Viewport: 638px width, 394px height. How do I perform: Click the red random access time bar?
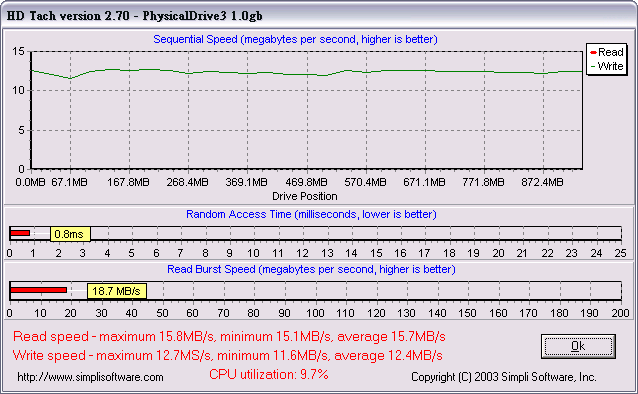pos(20,233)
